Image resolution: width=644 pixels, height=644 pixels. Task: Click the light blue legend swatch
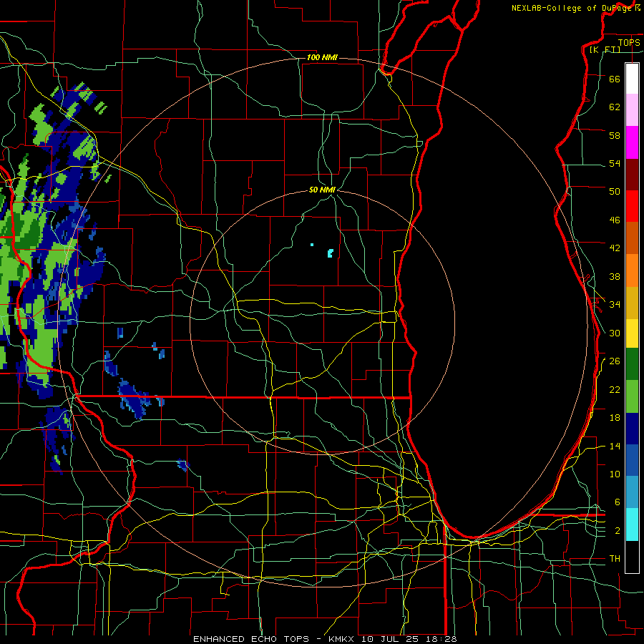(632, 492)
